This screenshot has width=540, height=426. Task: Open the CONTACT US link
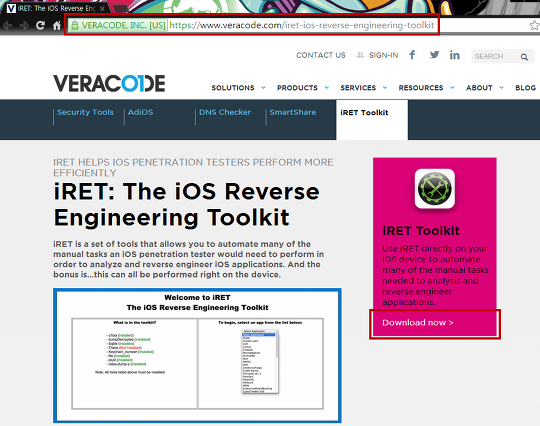[321, 55]
